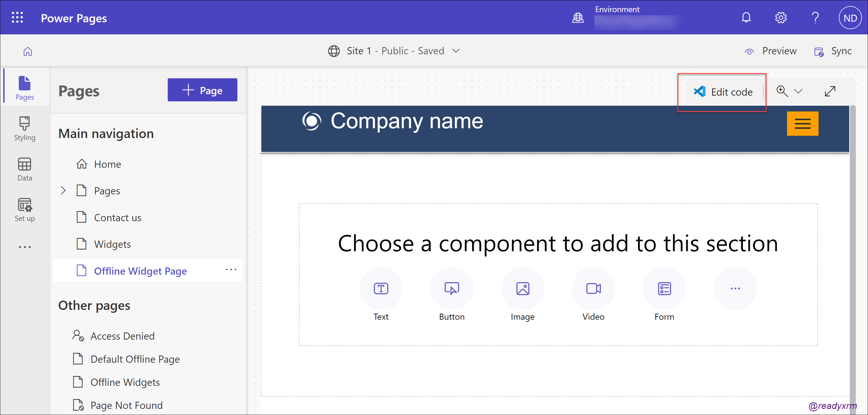Switch to the Styling workspace tab
868x415 pixels.
25,129
